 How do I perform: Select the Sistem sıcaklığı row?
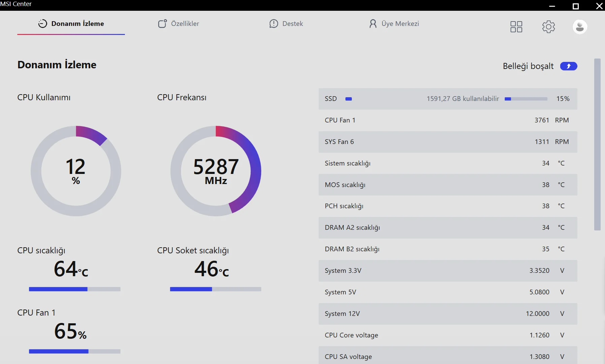coord(448,163)
